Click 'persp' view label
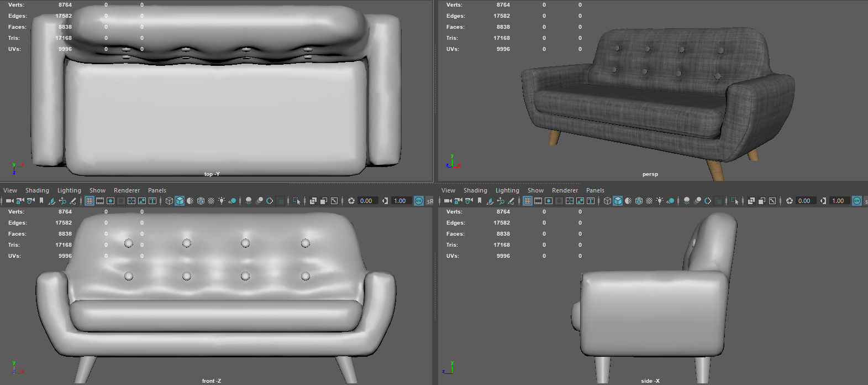 pos(650,174)
